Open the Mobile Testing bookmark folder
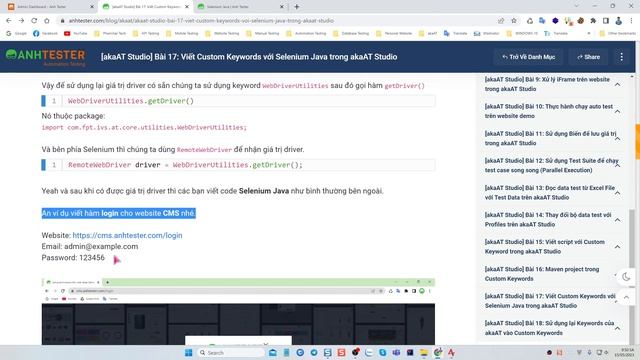 [x=182, y=33]
